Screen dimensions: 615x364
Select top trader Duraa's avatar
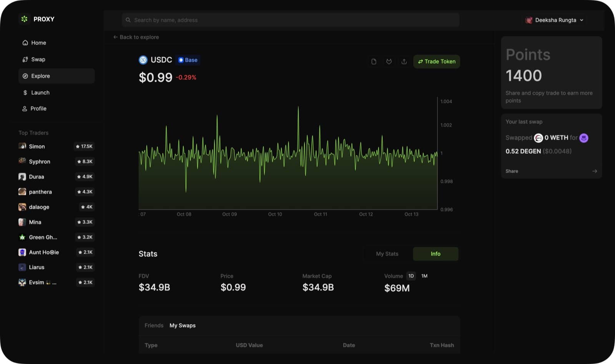tap(22, 177)
